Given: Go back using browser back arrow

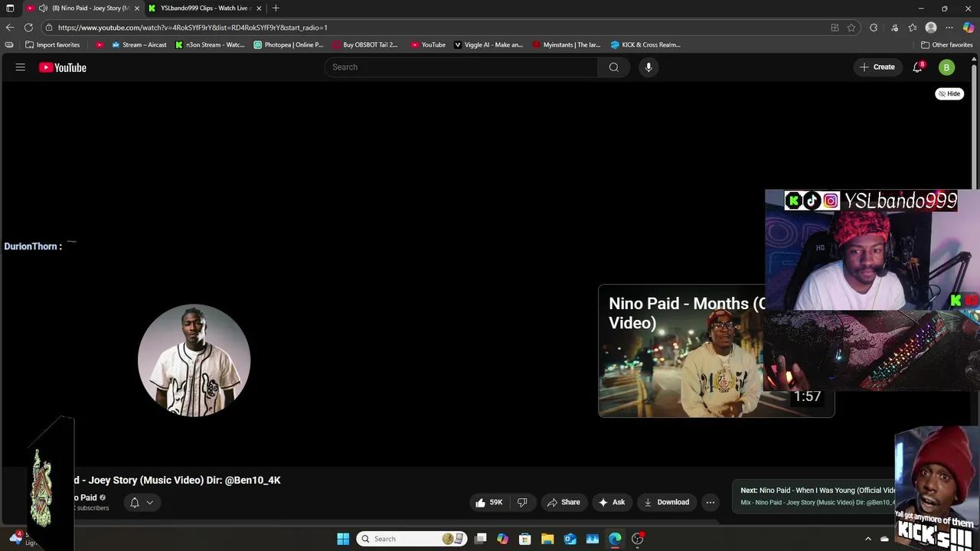Looking at the screenshot, I should [x=10, y=28].
